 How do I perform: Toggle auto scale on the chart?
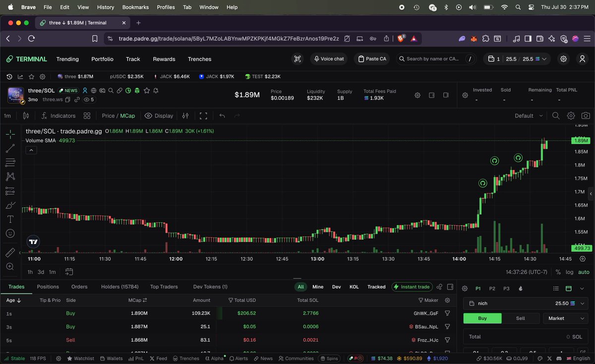(x=584, y=272)
